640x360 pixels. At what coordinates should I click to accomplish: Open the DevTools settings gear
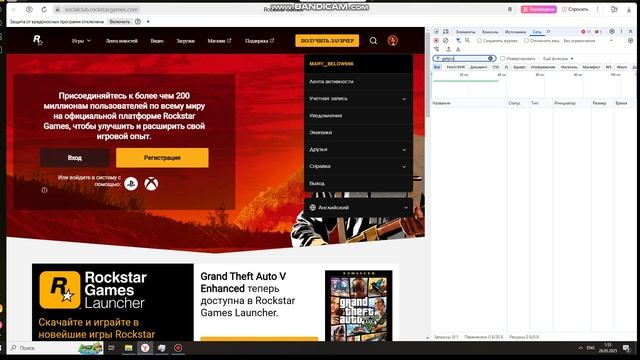click(612, 31)
